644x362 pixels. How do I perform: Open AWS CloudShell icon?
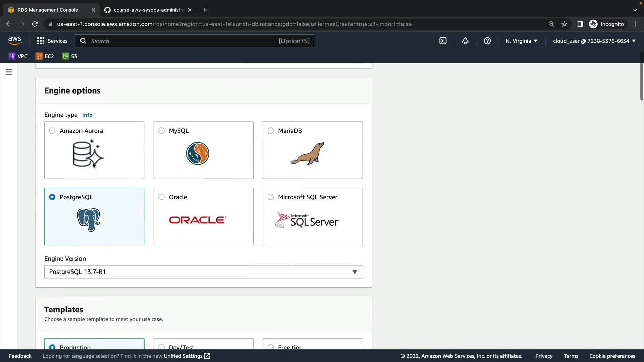pos(443,41)
